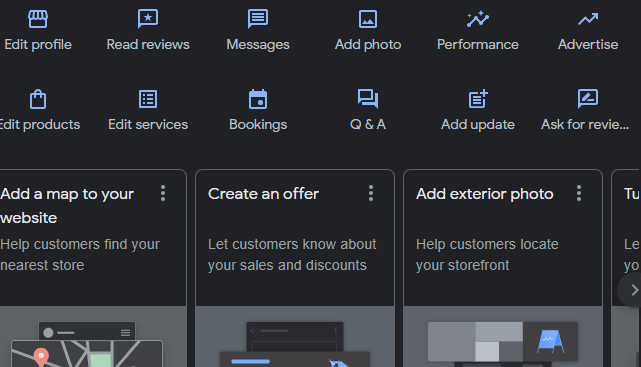Open options menu on Add a map card

pyautogui.click(x=163, y=193)
